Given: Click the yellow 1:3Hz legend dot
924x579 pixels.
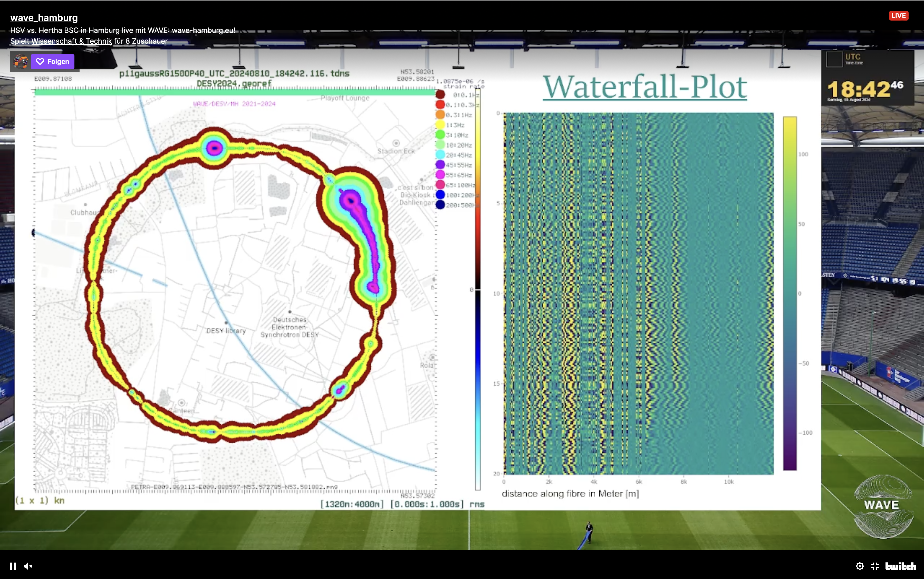Looking at the screenshot, I should 440,124.
